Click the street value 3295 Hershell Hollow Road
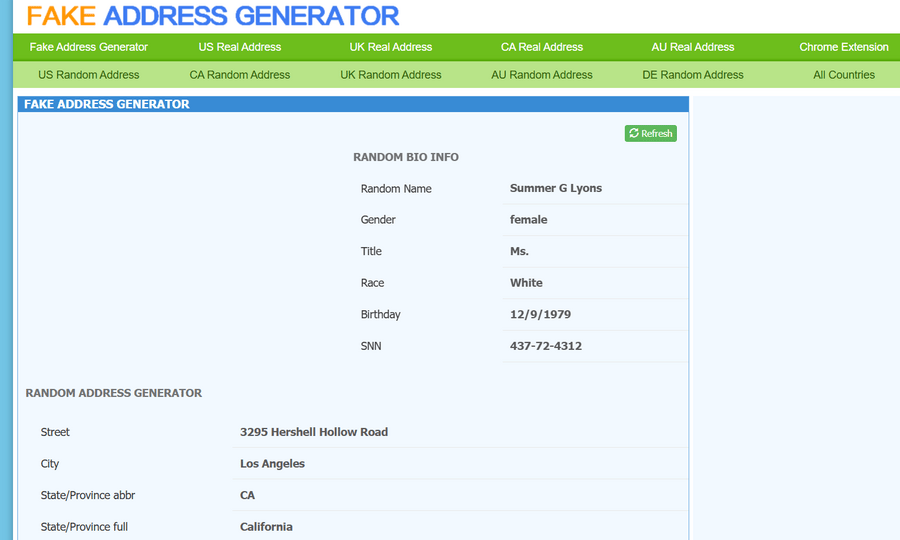 (314, 432)
